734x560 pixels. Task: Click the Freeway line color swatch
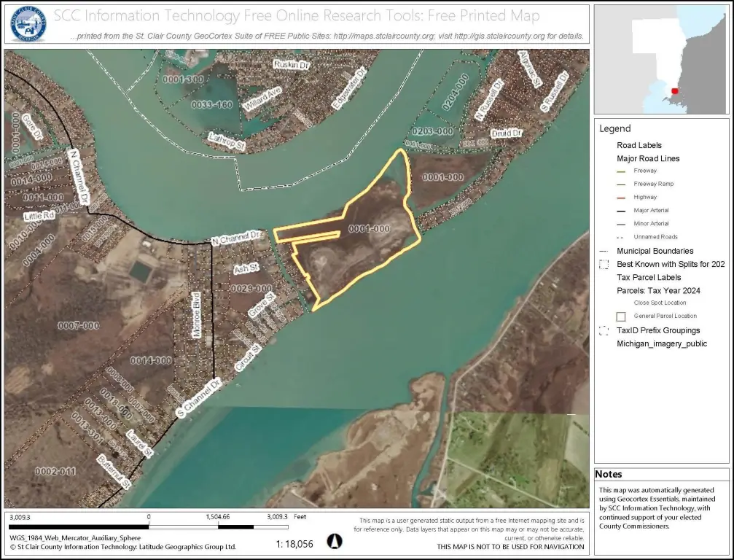(x=621, y=171)
